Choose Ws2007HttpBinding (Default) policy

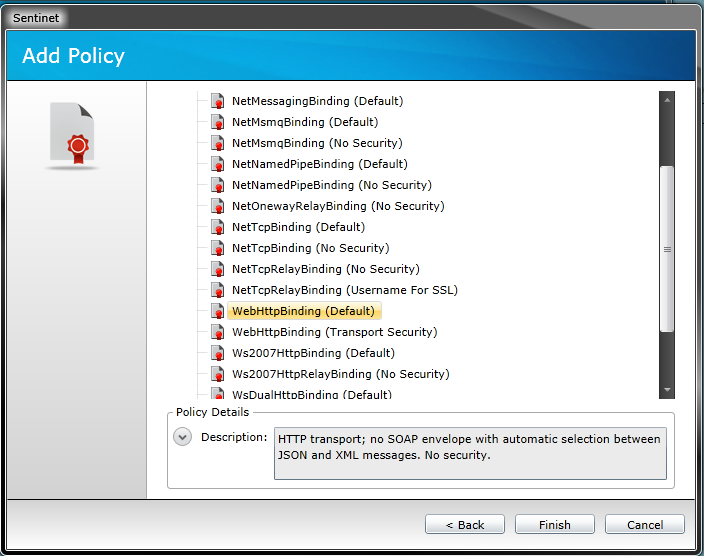(313, 353)
